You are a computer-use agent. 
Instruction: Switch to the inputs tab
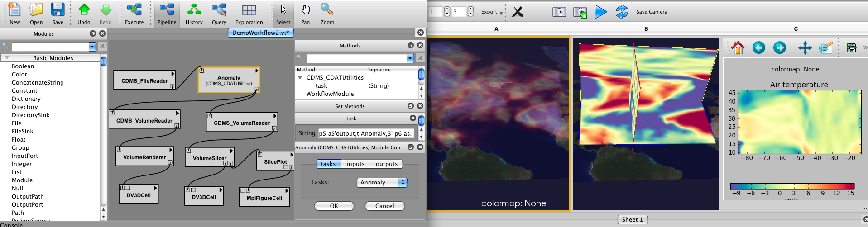tap(355, 164)
